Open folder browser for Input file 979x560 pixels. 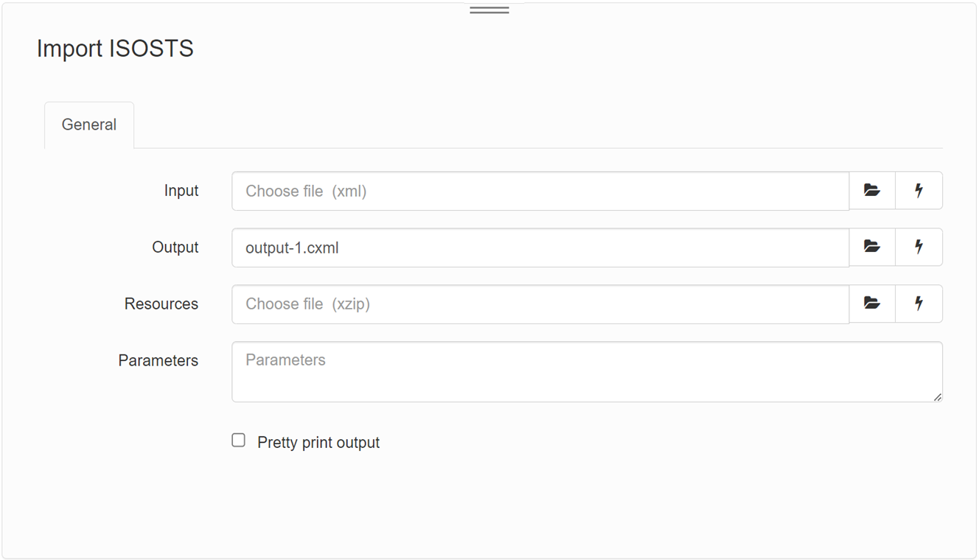coord(872,191)
